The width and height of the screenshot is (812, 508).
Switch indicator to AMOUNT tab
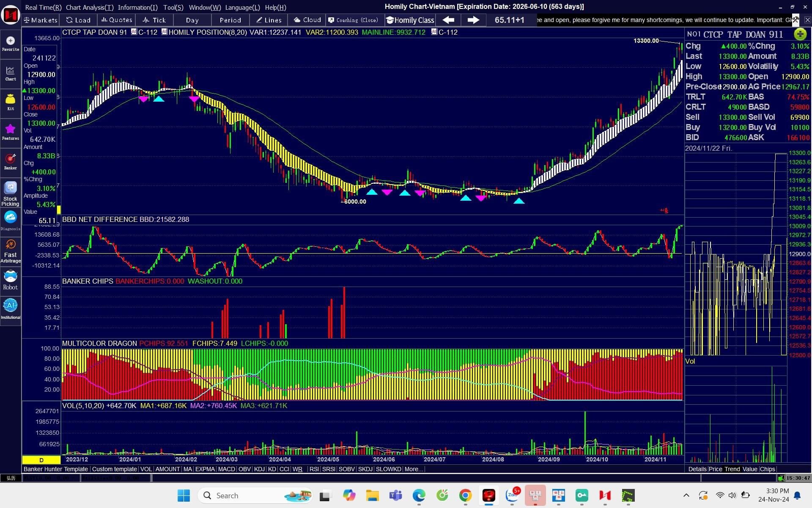click(167, 469)
